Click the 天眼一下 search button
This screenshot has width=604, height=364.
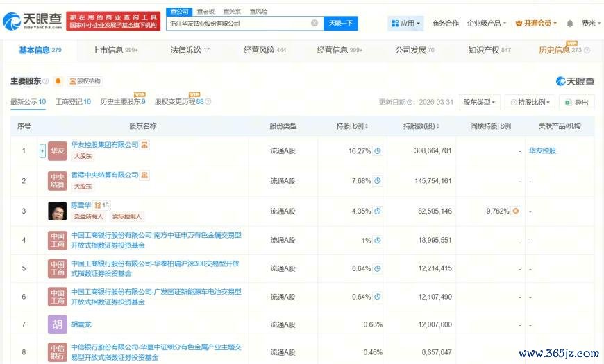point(340,23)
